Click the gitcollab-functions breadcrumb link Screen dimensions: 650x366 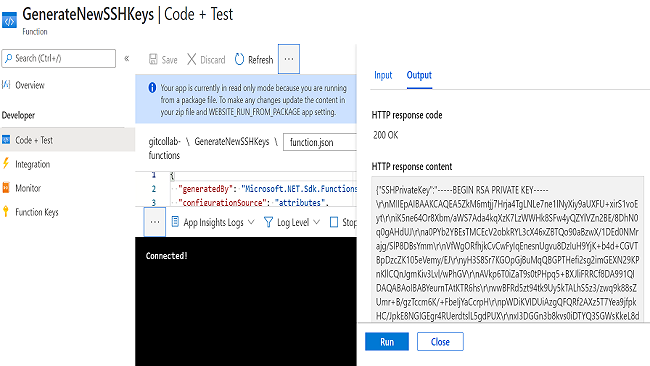click(165, 148)
